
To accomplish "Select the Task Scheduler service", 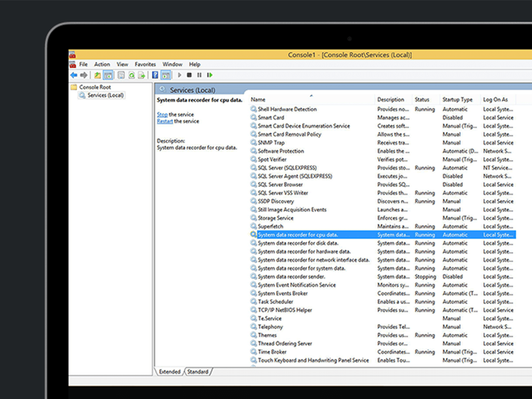I will tap(275, 301).
